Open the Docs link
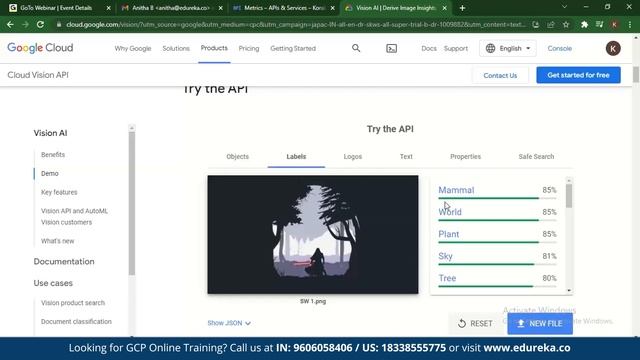Image resolution: width=640 pixels, height=360 pixels. click(429, 48)
